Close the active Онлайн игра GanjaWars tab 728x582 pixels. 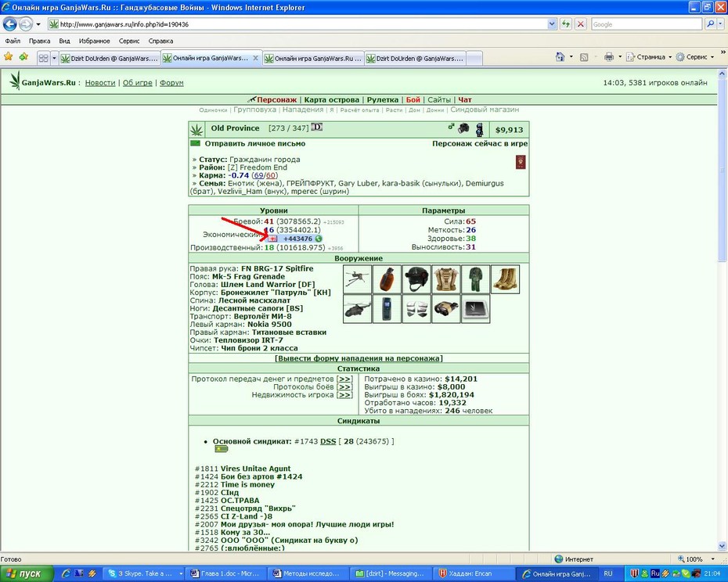click(255, 58)
